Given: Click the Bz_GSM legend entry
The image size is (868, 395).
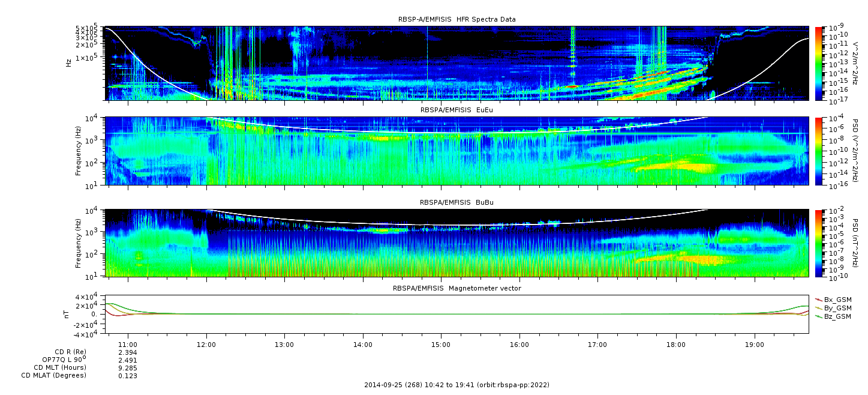Looking at the screenshot, I should coord(837,316).
